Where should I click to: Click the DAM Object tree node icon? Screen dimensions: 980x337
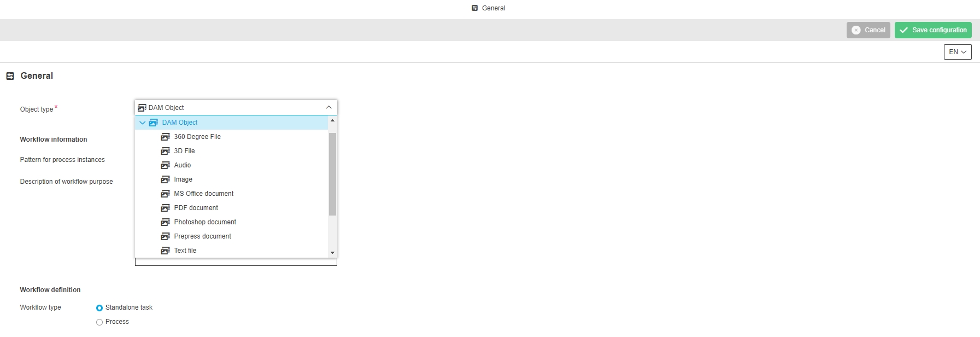point(154,123)
